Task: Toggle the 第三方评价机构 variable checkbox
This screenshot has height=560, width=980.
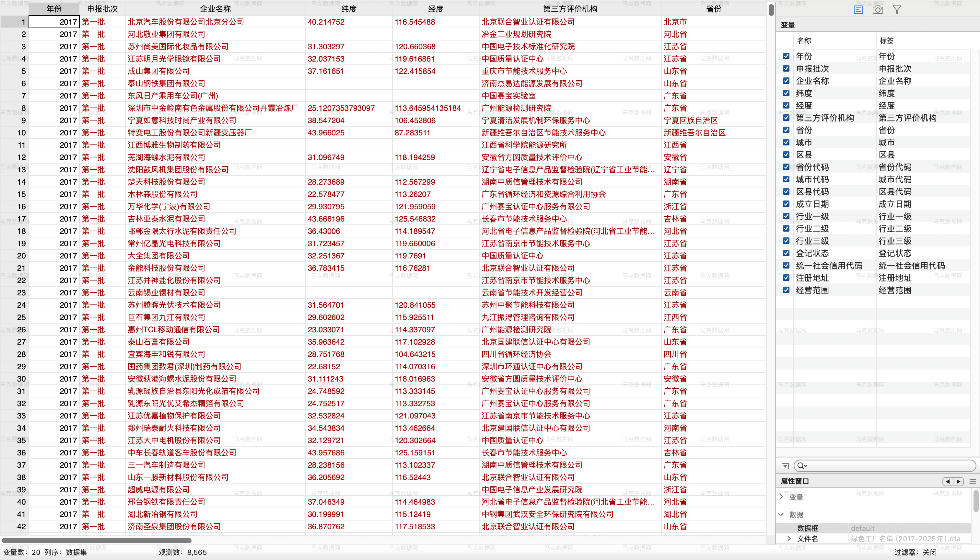Action: (x=786, y=118)
